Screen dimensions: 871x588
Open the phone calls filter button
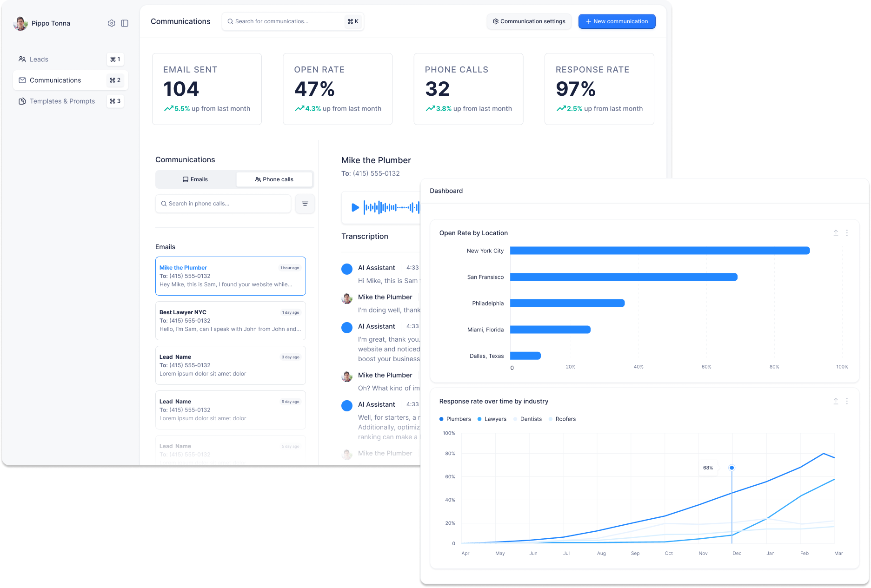coord(305,204)
